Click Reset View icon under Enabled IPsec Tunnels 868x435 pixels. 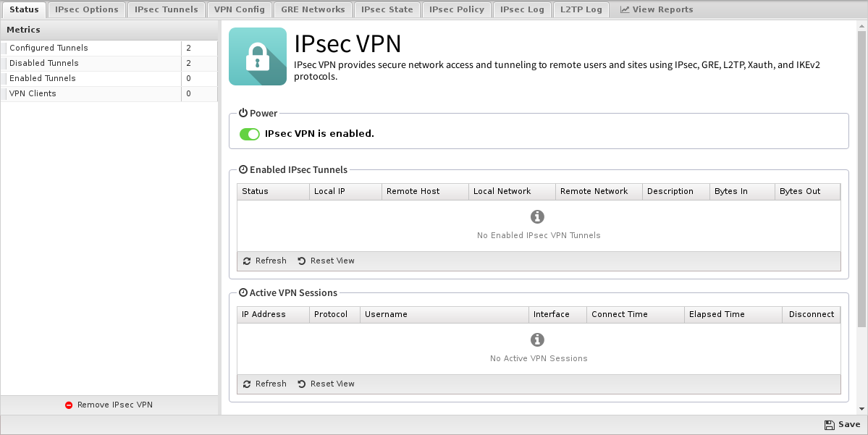click(302, 261)
